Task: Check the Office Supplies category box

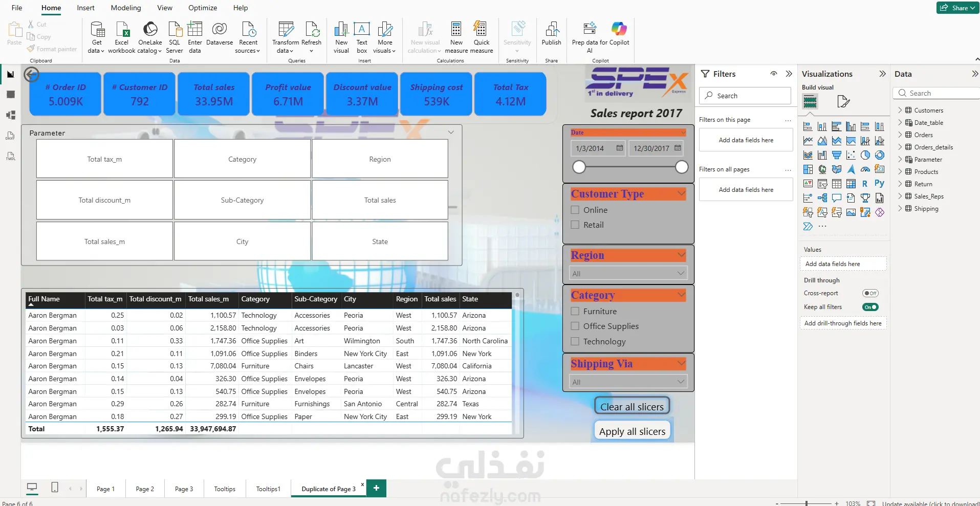Action: coord(575,326)
